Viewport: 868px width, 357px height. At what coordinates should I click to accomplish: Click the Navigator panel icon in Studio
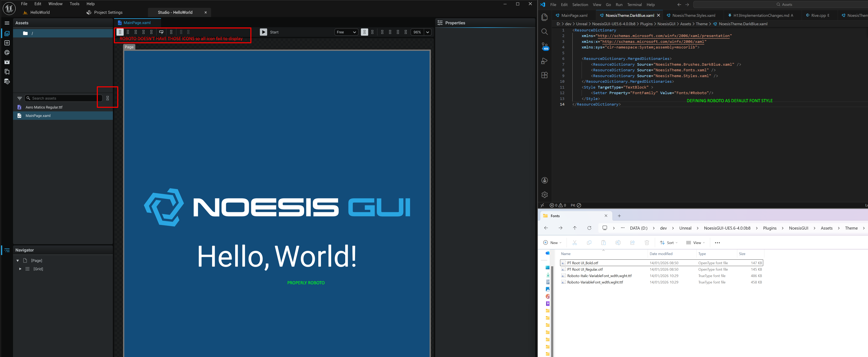click(x=7, y=250)
